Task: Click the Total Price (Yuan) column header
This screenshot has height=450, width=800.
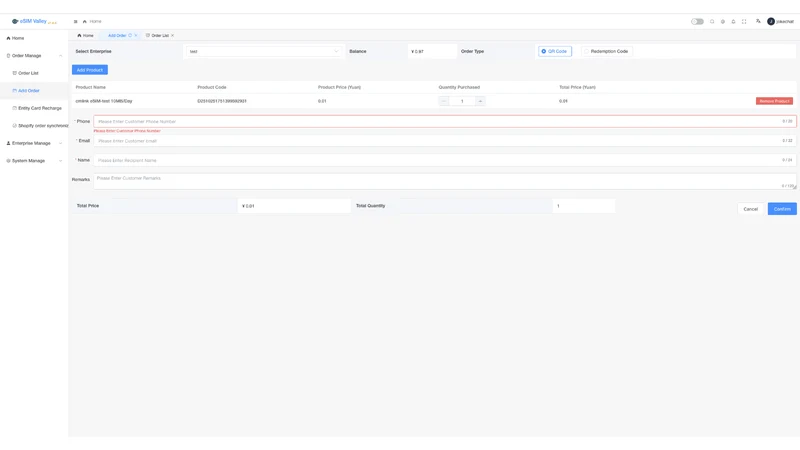Action: point(577,87)
